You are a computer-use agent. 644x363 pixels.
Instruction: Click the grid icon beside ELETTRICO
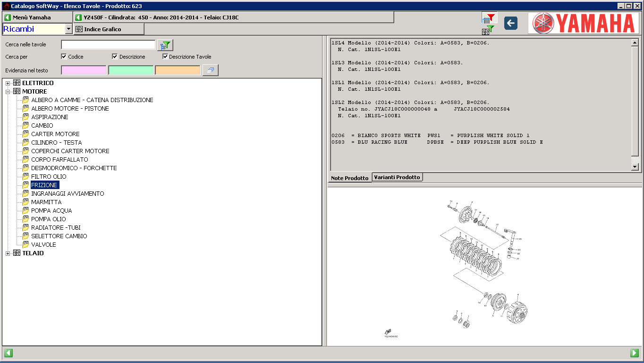tap(17, 83)
